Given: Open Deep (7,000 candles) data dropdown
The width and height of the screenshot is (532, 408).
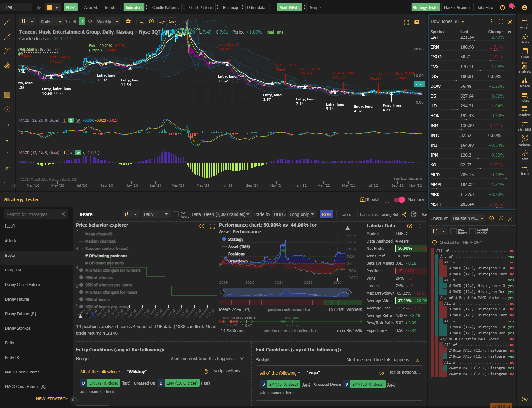Looking at the screenshot, I should click(226, 214).
